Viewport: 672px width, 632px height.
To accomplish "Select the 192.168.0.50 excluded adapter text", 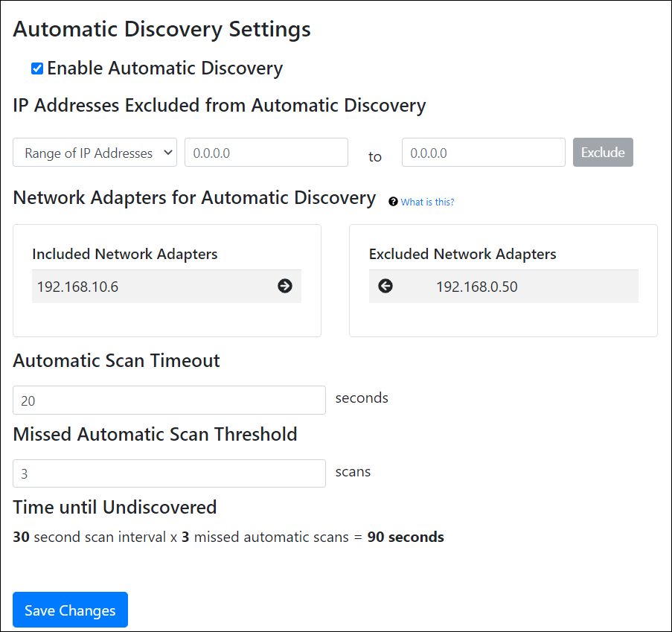I will (476, 287).
